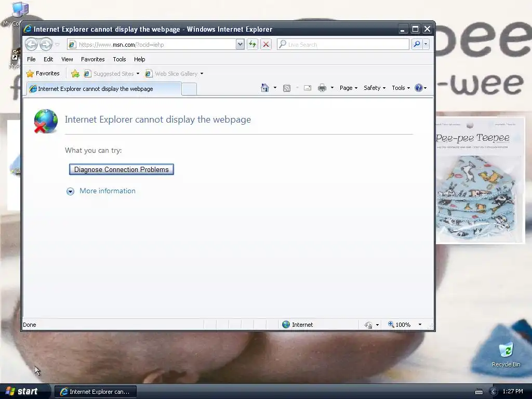
Task: Stop loading with the red X icon
Action: click(266, 45)
